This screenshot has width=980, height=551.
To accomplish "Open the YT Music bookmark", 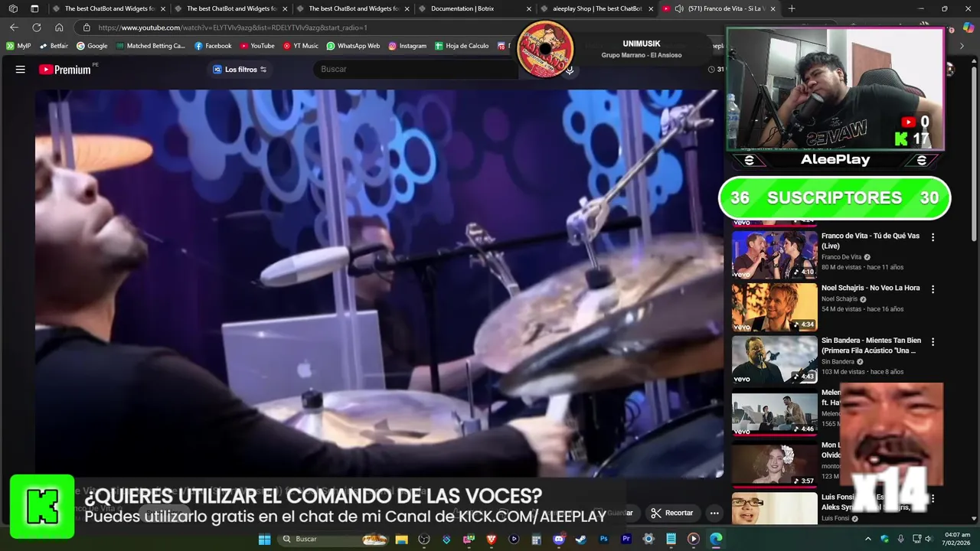I will coord(300,46).
